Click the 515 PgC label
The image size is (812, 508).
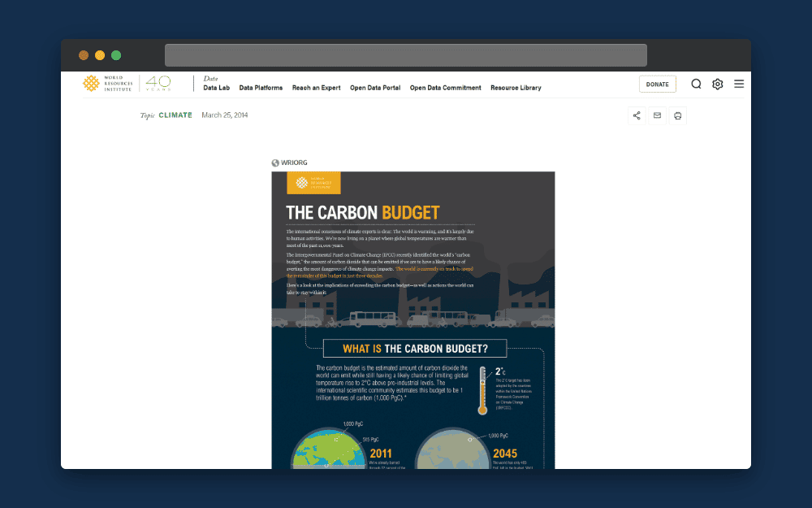coord(370,440)
